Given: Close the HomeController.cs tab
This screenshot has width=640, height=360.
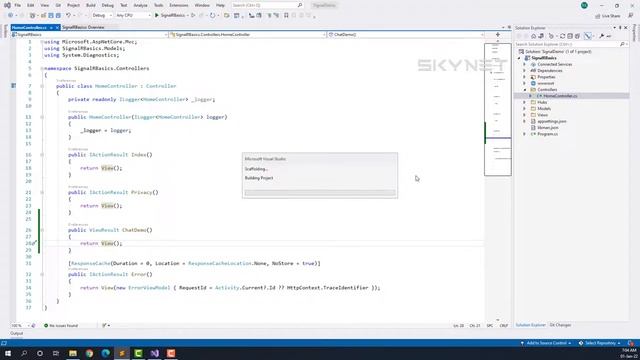Looking at the screenshot, I should [57, 27].
